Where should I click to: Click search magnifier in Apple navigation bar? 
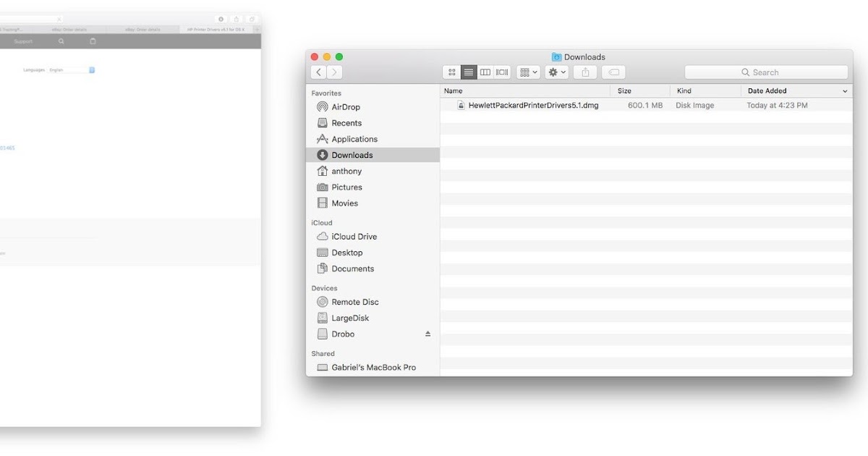pyautogui.click(x=61, y=41)
